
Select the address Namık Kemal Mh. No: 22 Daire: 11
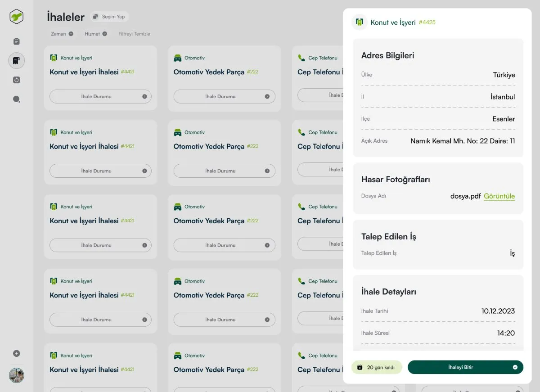463,141
